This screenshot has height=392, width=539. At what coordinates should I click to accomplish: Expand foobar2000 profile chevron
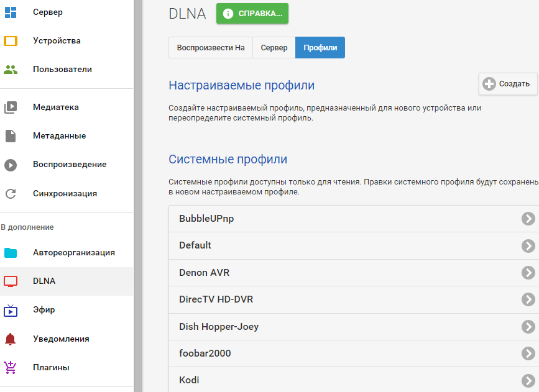pos(528,353)
